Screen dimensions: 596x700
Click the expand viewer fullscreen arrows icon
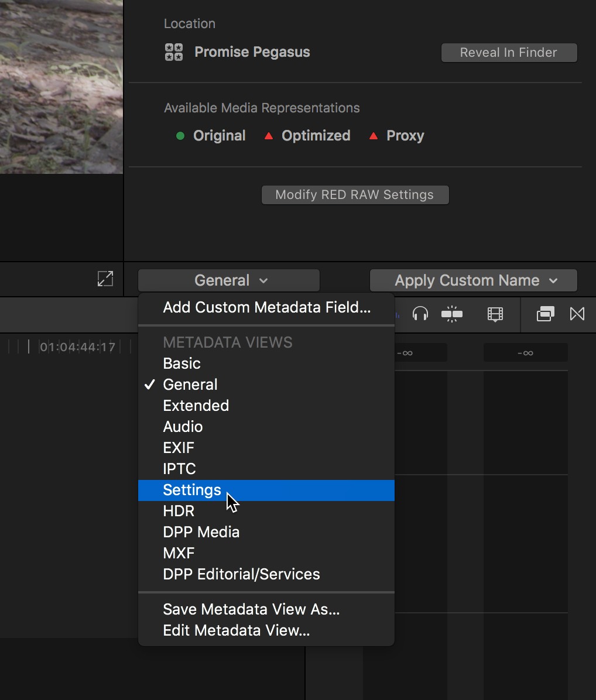click(x=105, y=279)
